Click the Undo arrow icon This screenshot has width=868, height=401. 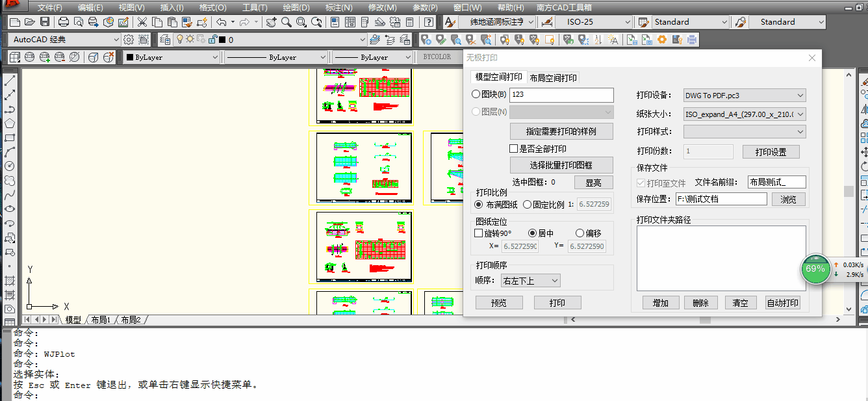[x=222, y=22]
